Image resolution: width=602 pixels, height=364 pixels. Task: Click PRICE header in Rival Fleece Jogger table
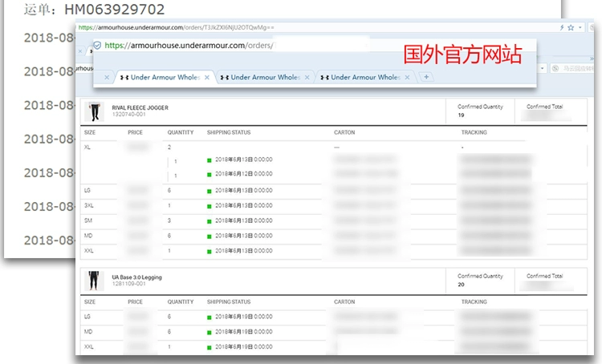(x=135, y=132)
